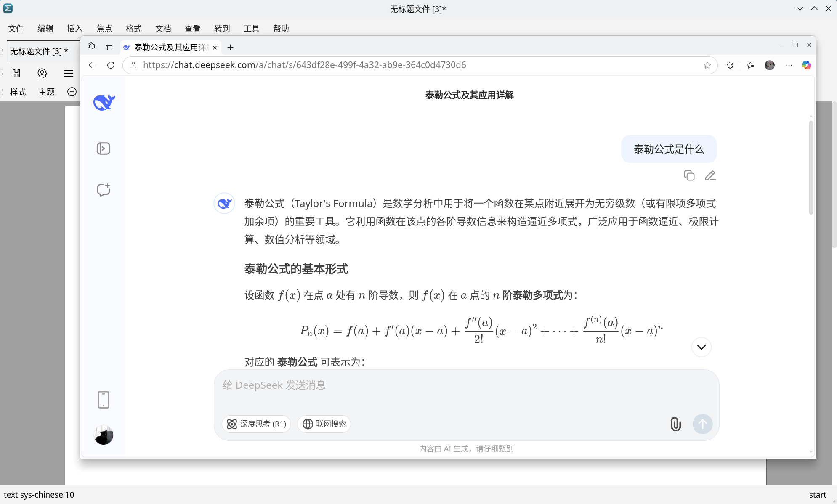
Task: Edit the user message with the pencil icon
Action: tap(710, 175)
